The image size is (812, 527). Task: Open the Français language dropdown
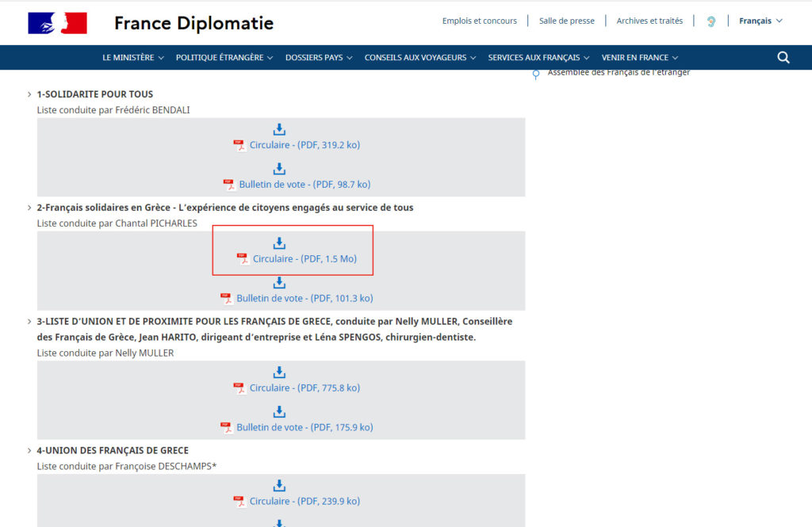click(x=760, y=21)
